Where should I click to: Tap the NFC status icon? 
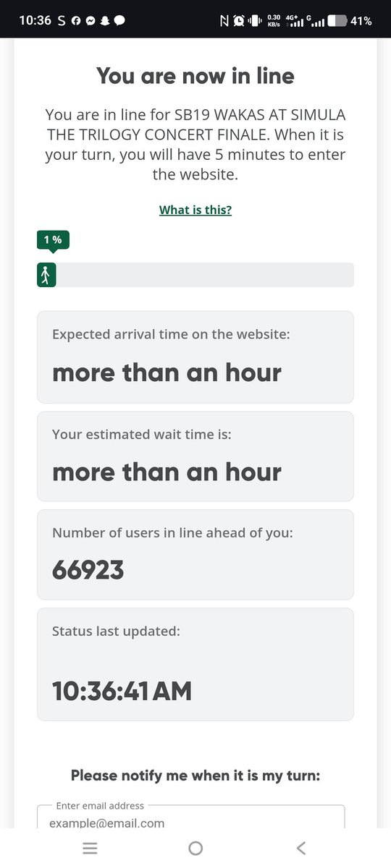[x=224, y=21]
